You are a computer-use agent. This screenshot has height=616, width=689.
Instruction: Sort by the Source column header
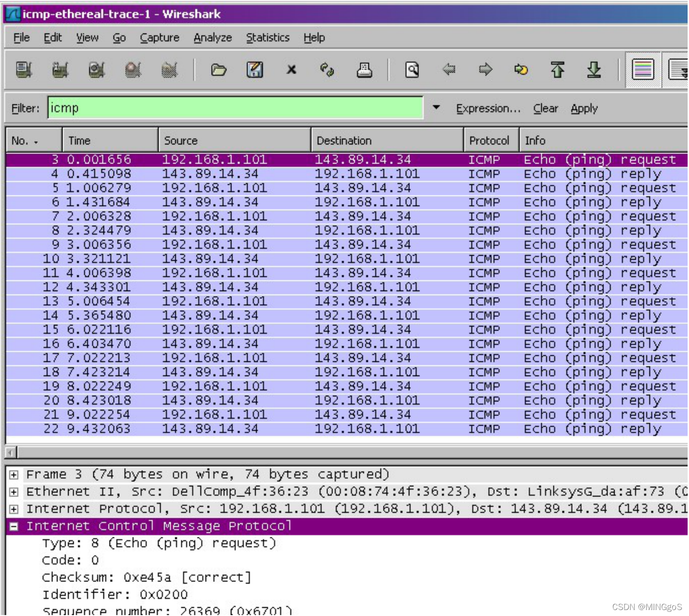click(235, 141)
